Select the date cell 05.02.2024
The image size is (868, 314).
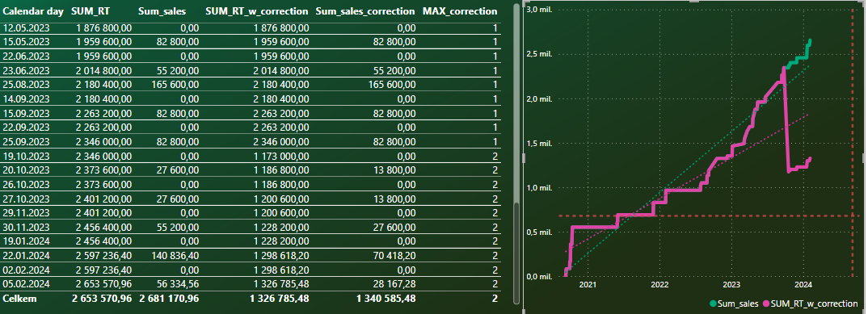(x=27, y=284)
